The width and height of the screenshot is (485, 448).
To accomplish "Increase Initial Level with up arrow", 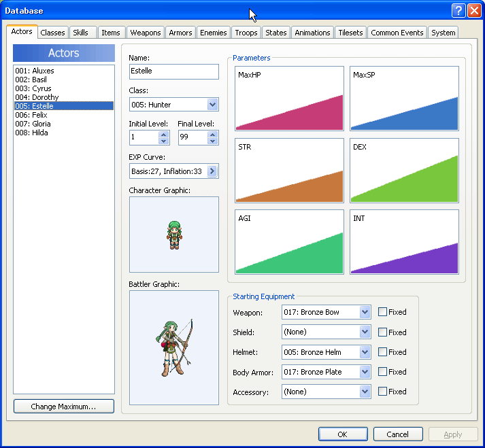I will tap(163, 135).
